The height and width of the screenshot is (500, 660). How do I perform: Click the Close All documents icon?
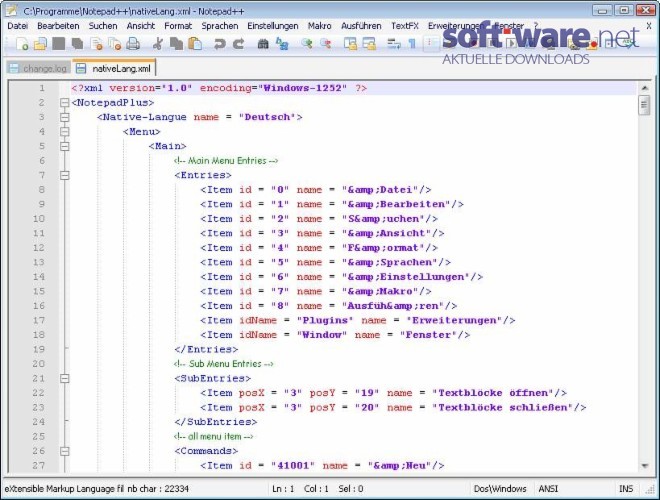(x=114, y=44)
